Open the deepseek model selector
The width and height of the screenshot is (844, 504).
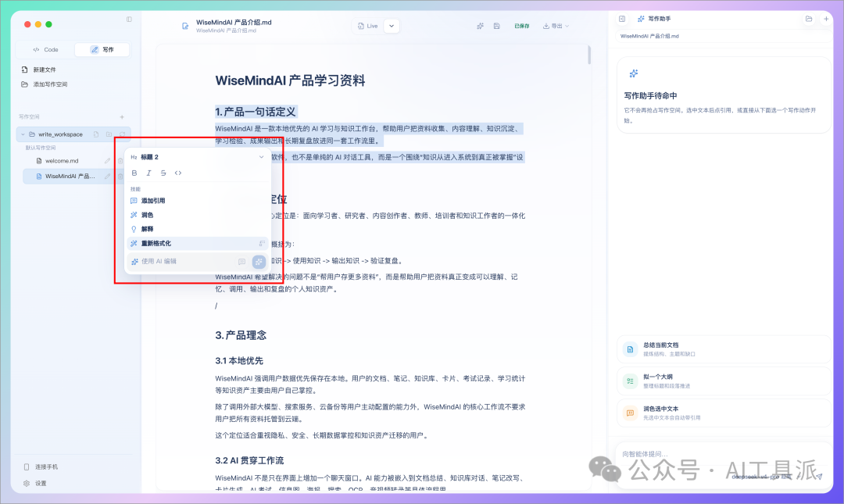pyautogui.click(x=761, y=477)
